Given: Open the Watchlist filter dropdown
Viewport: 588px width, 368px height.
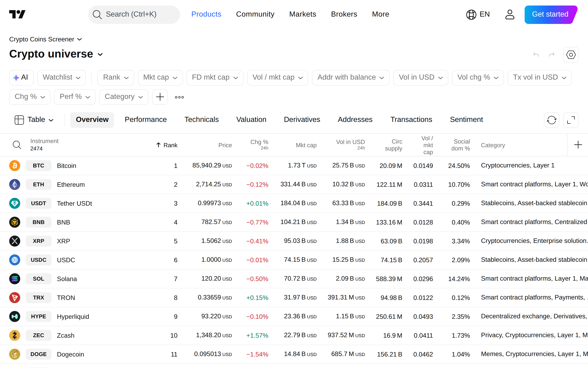Looking at the screenshot, I should (62, 78).
